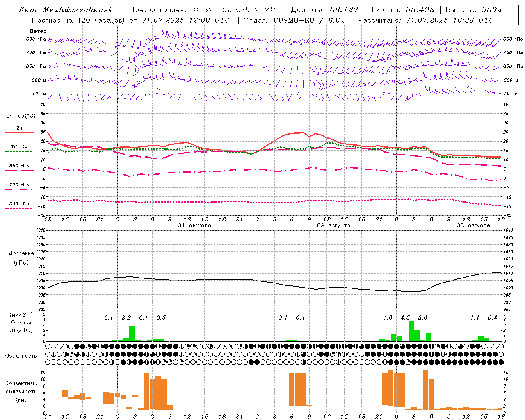Click the dotted line under 500 гПа legend
The width and height of the screenshot is (525, 420).
(18, 209)
